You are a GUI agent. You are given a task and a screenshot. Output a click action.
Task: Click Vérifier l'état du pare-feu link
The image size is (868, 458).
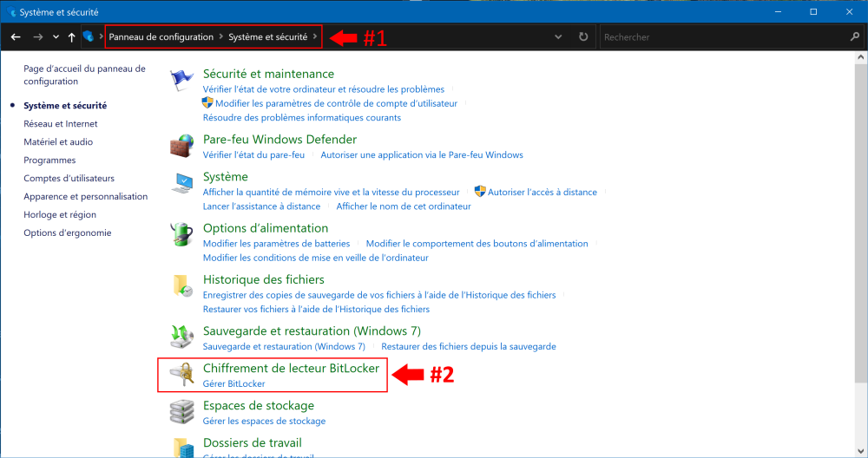[253, 155]
